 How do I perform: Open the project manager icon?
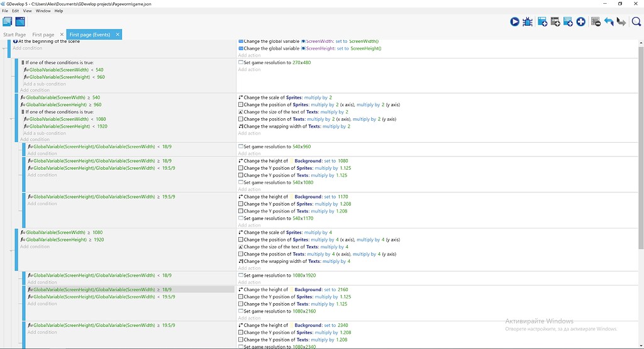(x=8, y=22)
